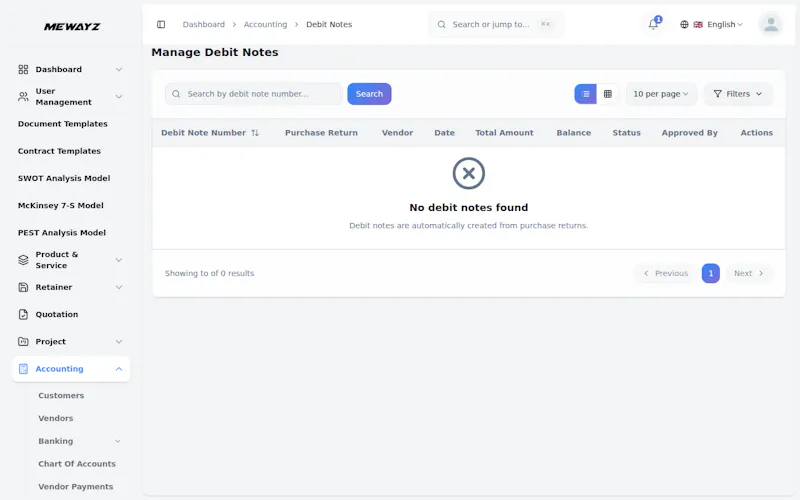Click the User Management people icon
800x500 pixels.
coord(23,96)
